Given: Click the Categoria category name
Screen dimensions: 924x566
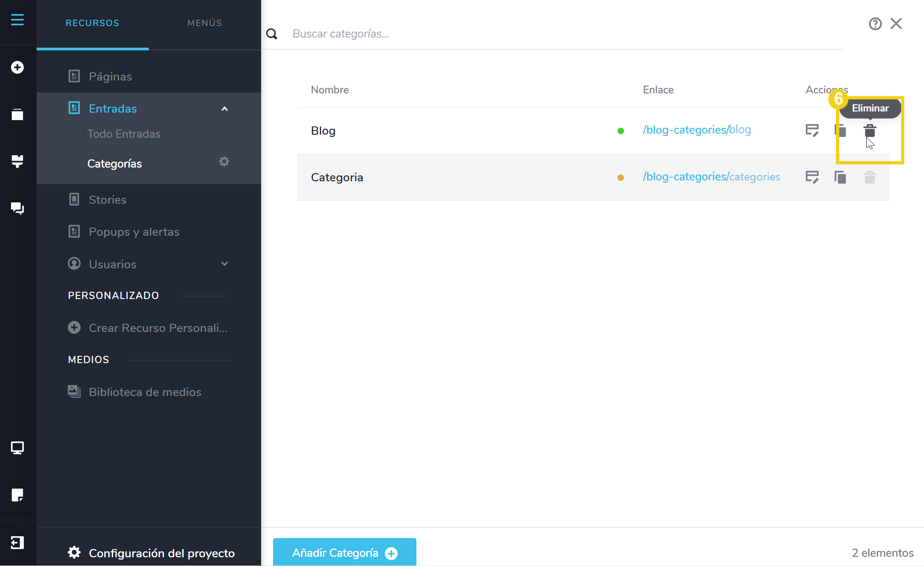Looking at the screenshot, I should (x=337, y=177).
